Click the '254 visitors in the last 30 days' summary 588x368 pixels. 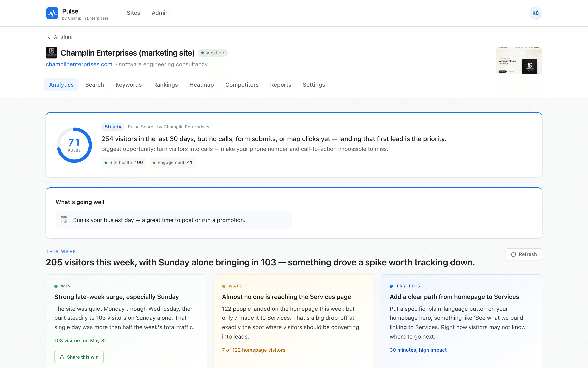click(274, 139)
